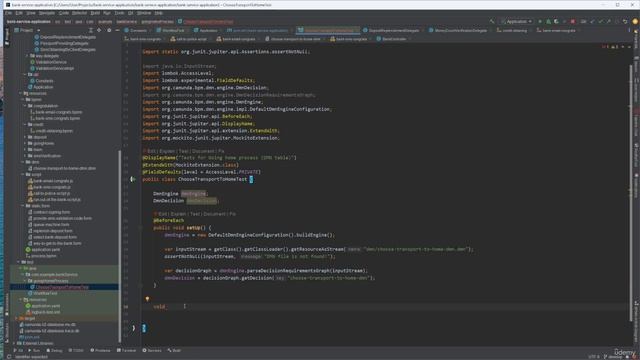The image size is (640, 360).
Task: Select WorkflowTest in project tree
Action: pyautogui.click(x=45, y=293)
